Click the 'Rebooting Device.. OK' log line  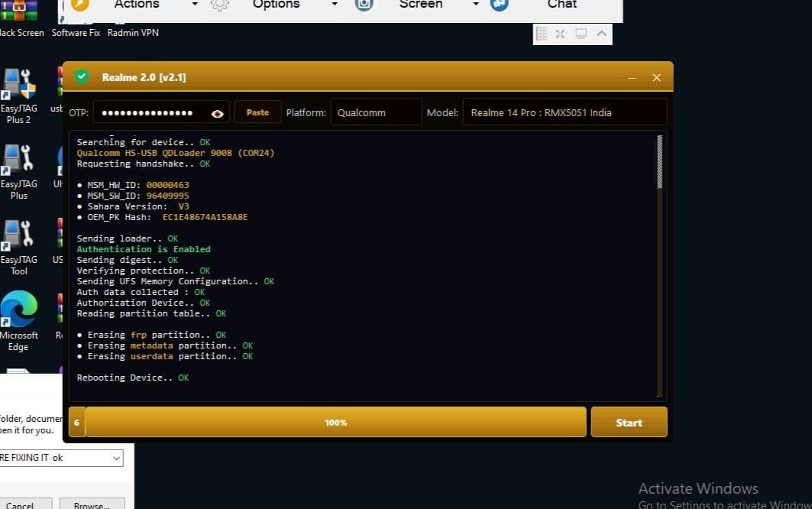coord(133,378)
